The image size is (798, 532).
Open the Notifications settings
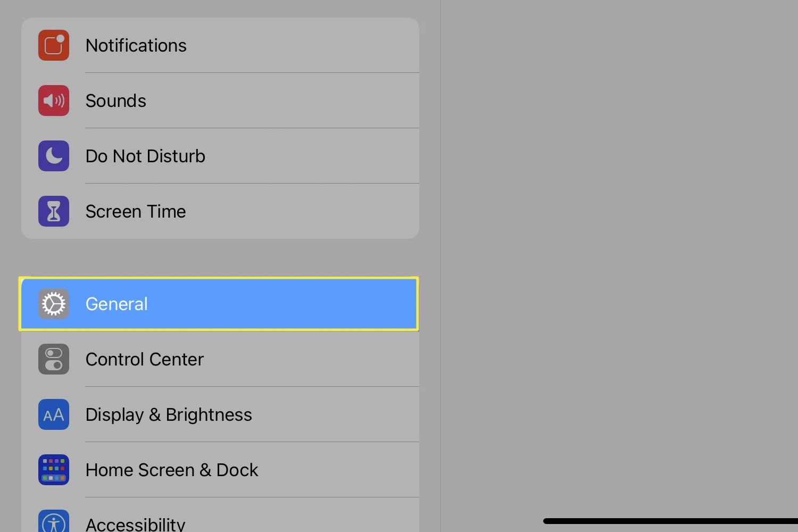pyautogui.click(x=136, y=46)
